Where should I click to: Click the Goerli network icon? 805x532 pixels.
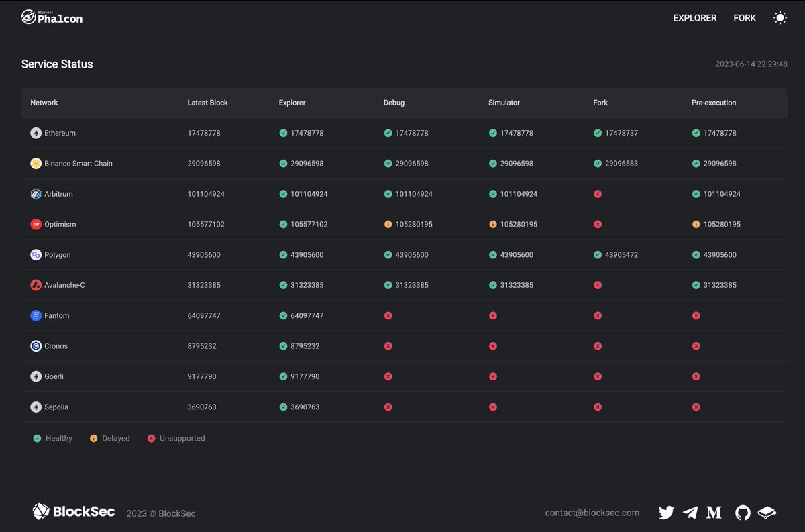click(36, 376)
